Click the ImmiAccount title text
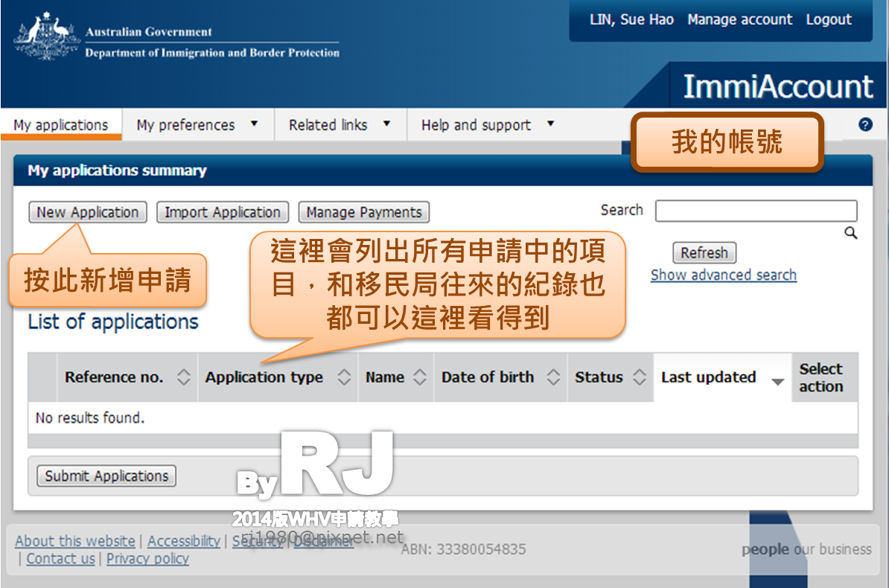 778,87
